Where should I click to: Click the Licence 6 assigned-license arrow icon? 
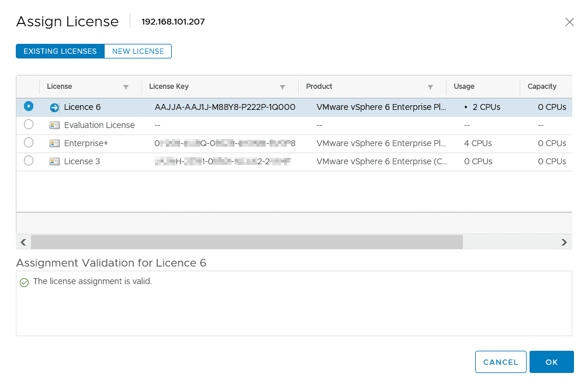pos(54,108)
